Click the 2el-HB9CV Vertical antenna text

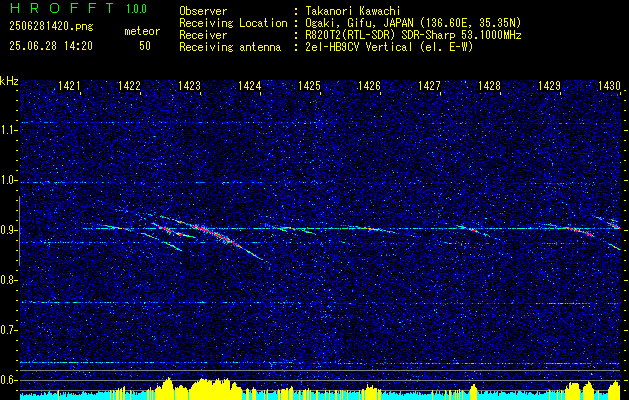click(x=389, y=47)
